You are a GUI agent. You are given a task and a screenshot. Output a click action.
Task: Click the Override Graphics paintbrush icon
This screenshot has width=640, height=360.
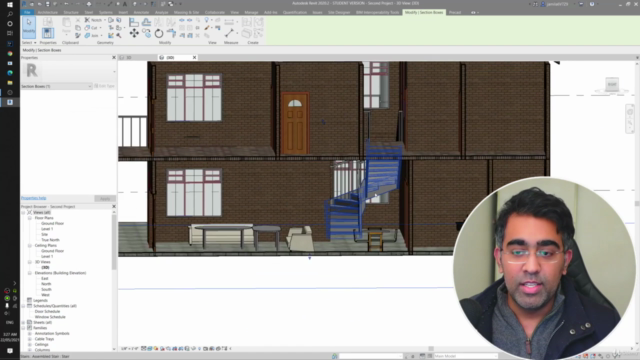[207, 28]
